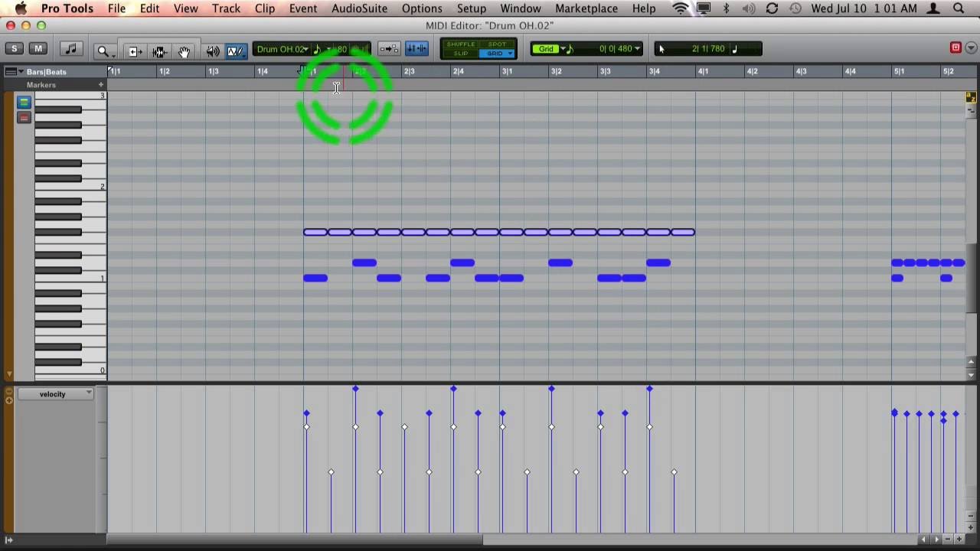Enable Shuffle edit mode
Image resolution: width=980 pixels, height=551 pixels.
[x=461, y=44]
